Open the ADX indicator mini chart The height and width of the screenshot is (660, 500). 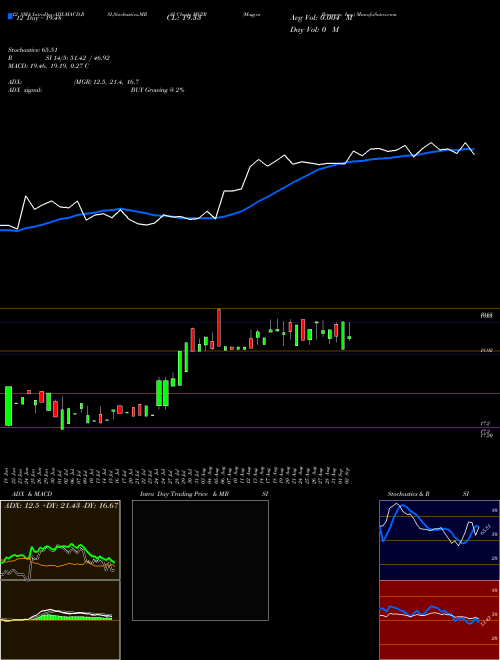(60, 540)
